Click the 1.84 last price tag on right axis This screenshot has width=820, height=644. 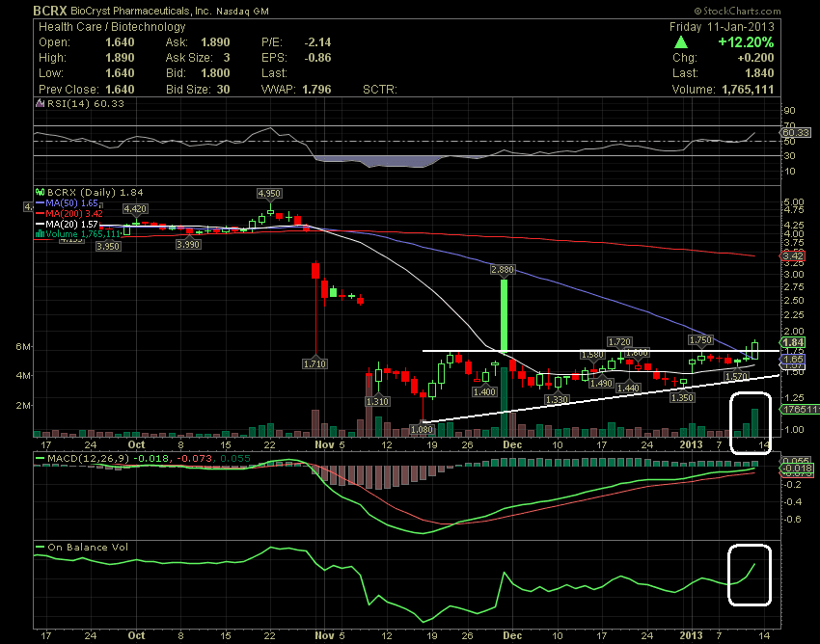793,343
